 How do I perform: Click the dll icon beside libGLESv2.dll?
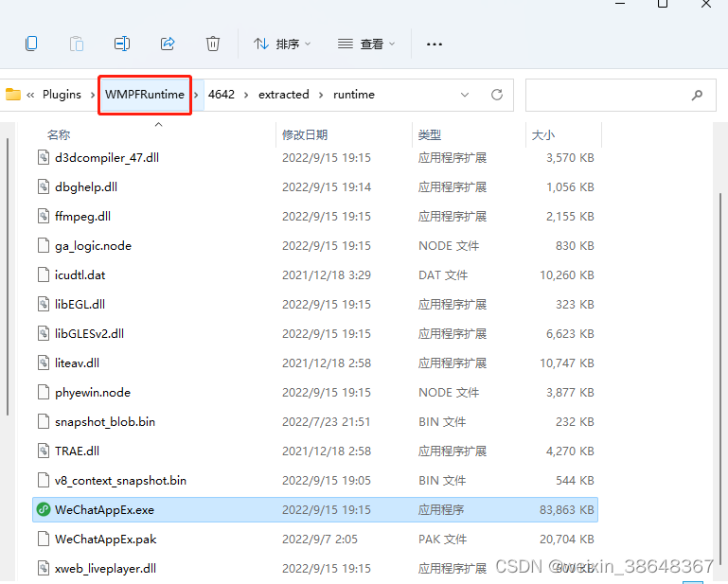44,333
